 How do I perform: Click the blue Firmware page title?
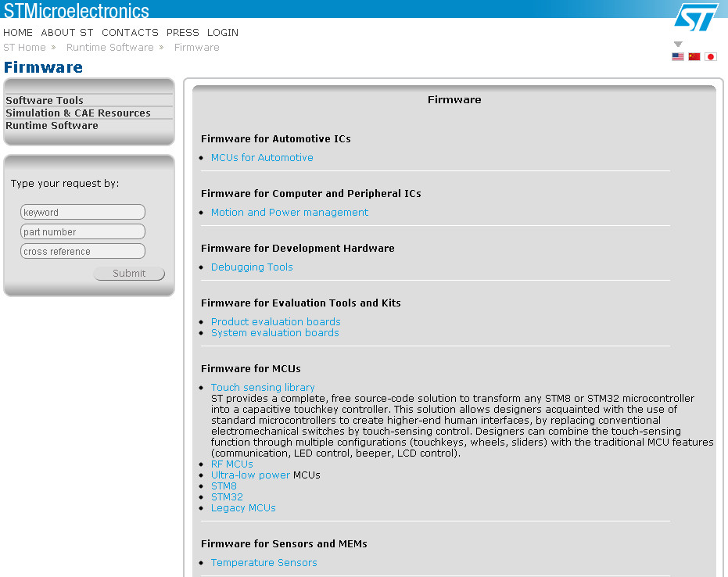(x=43, y=67)
